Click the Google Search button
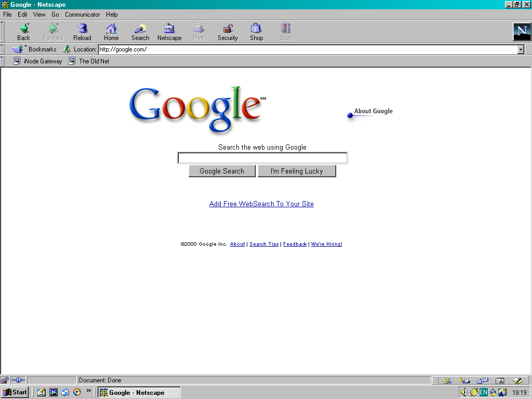The image size is (532, 399). pos(222,171)
